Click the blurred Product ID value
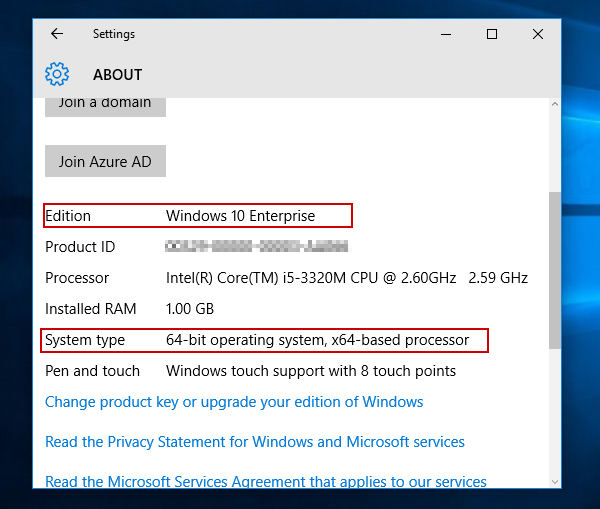 [257, 246]
